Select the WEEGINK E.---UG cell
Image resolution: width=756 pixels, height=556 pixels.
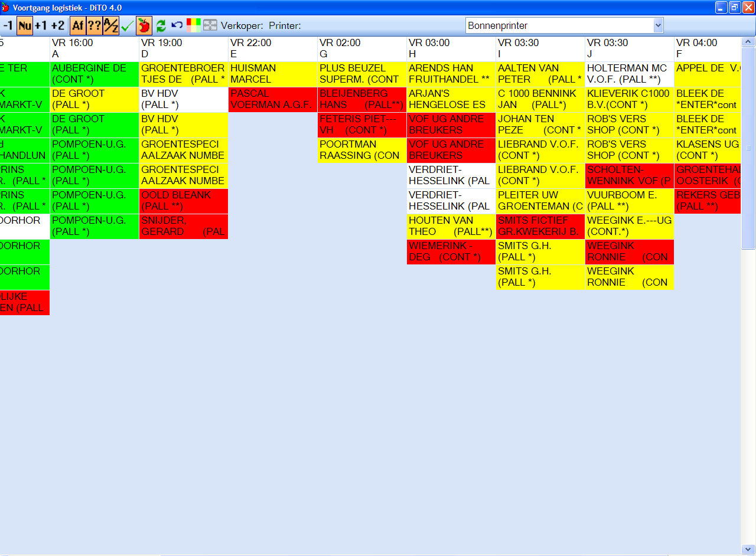(630, 226)
